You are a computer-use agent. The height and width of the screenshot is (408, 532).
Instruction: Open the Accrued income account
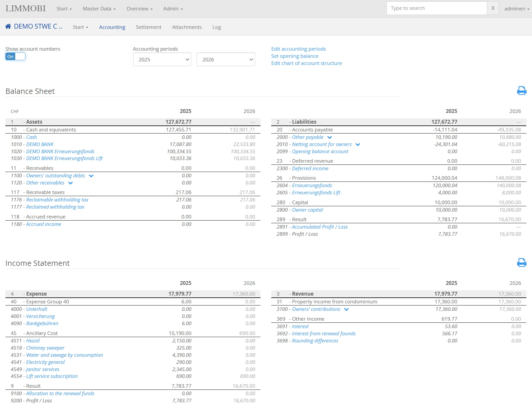(x=44, y=224)
